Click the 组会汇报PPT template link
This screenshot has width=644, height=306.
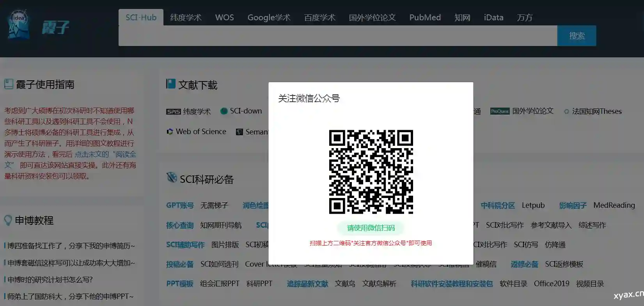point(220,284)
